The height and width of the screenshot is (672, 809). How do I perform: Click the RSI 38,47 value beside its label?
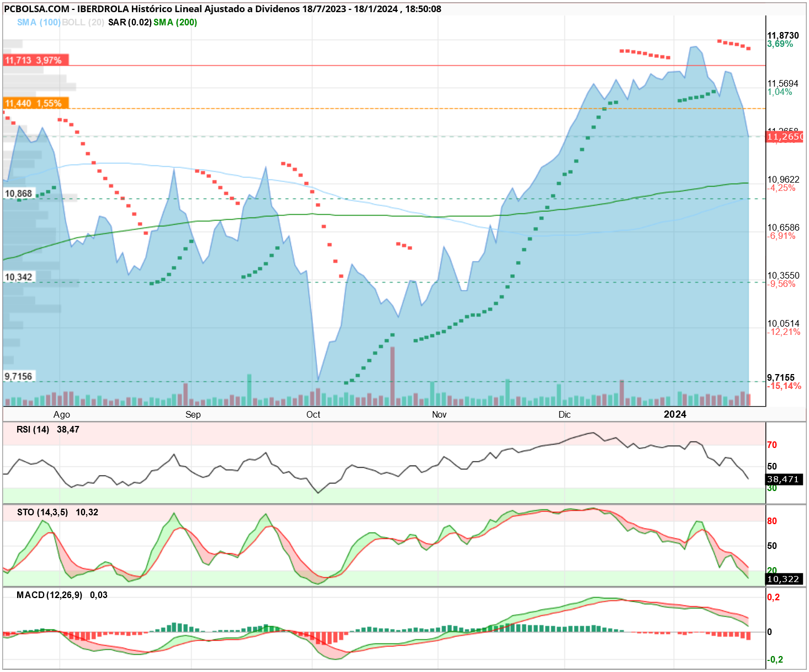click(x=68, y=429)
